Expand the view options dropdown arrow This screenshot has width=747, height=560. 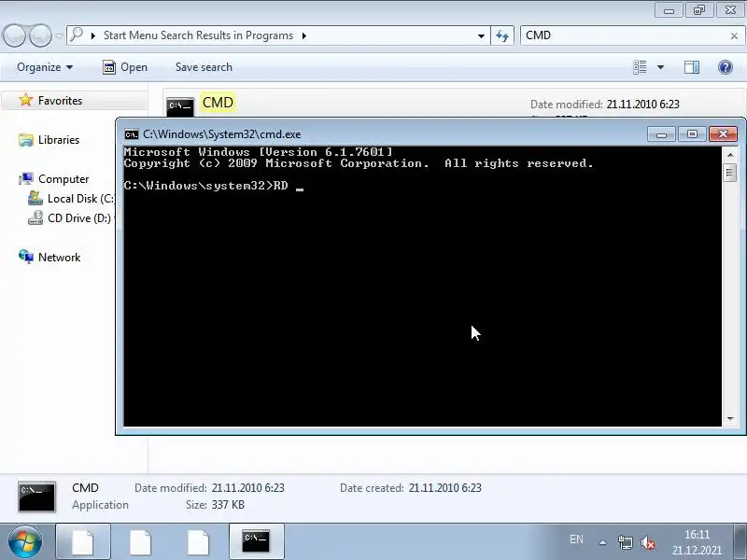pyautogui.click(x=660, y=67)
